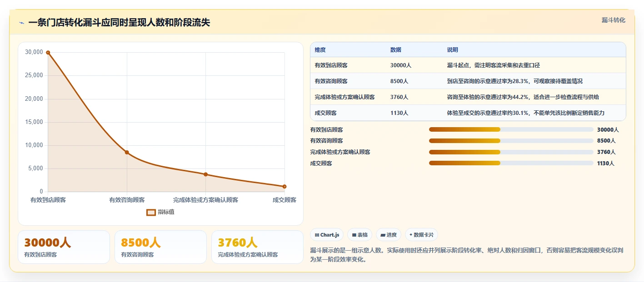Screen dimensions: 644x282
Task: Click the 完成体验或方案确认顾客 progress bar
Action: 511,152
